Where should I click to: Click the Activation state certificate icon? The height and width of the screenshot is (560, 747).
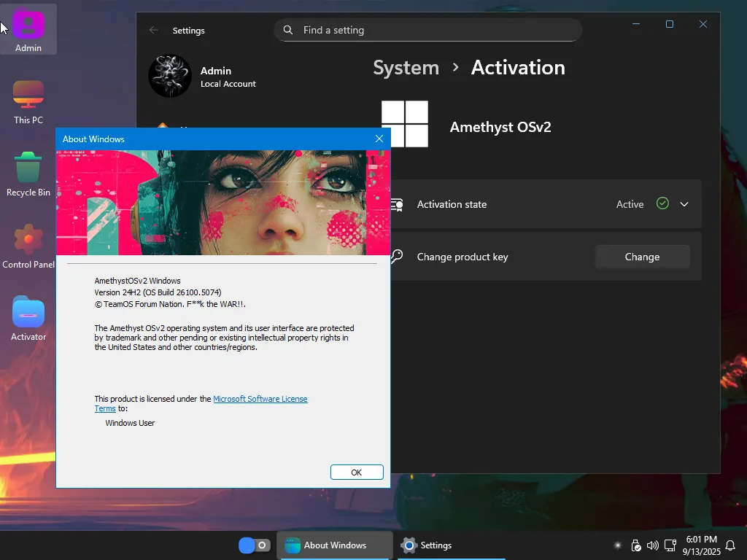tap(397, 204)
